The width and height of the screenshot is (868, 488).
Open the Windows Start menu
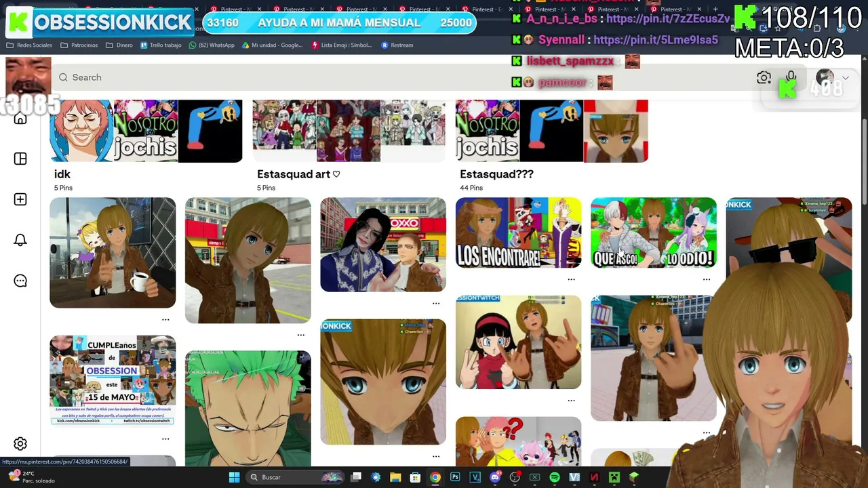click(234, 477)
